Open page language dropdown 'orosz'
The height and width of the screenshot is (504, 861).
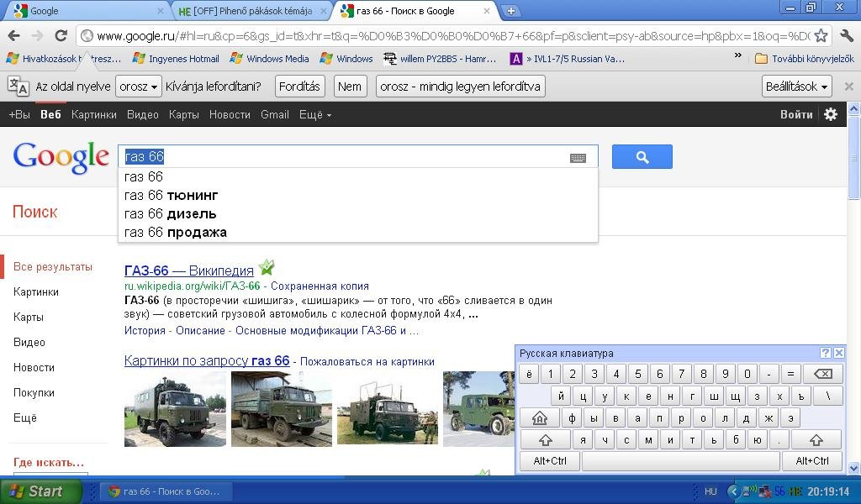click(x=139, y=87)
